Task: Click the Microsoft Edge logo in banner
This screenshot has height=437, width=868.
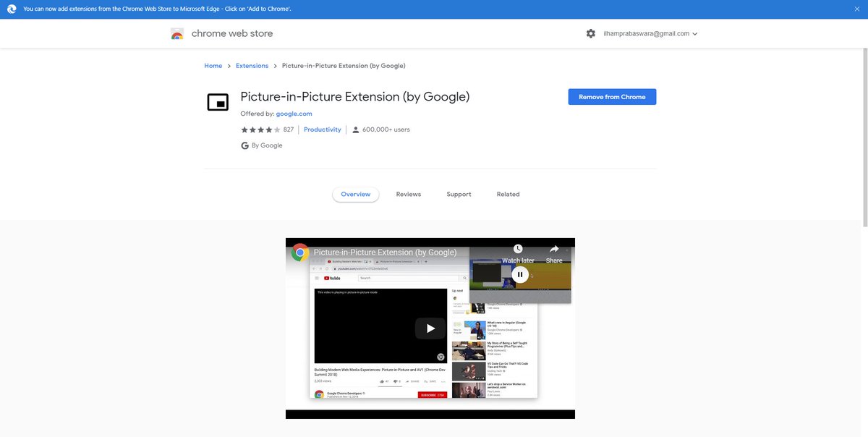Action: point(12,9)
